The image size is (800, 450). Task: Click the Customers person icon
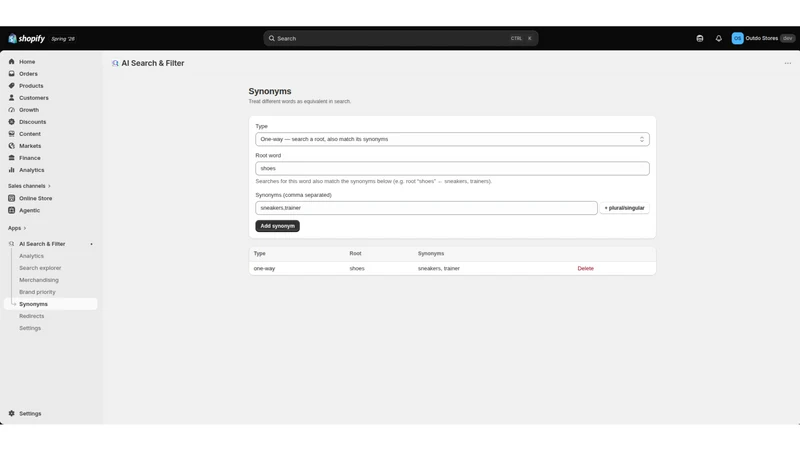click(x=11, y=97)
